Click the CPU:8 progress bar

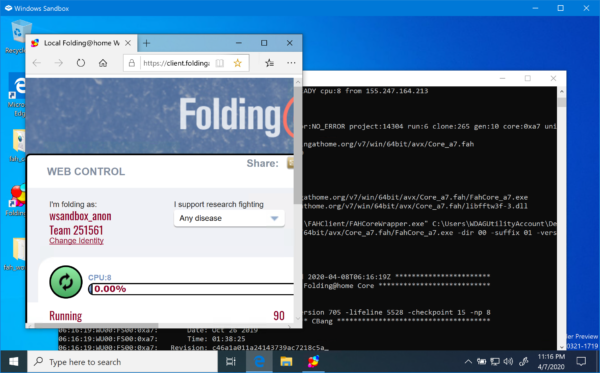click(191, 289)
